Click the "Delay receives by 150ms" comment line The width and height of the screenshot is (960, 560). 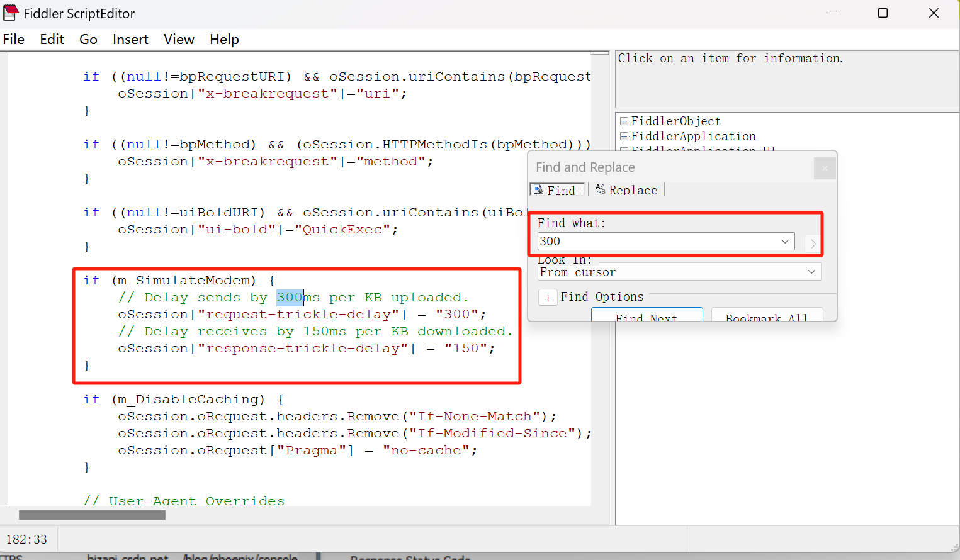pyautogui.click(x=315, y=331)
